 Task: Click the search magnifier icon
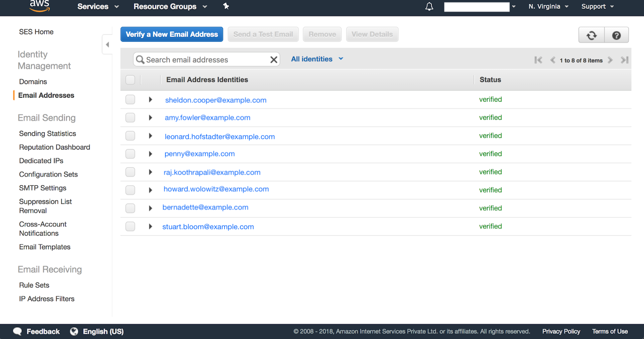140,60
